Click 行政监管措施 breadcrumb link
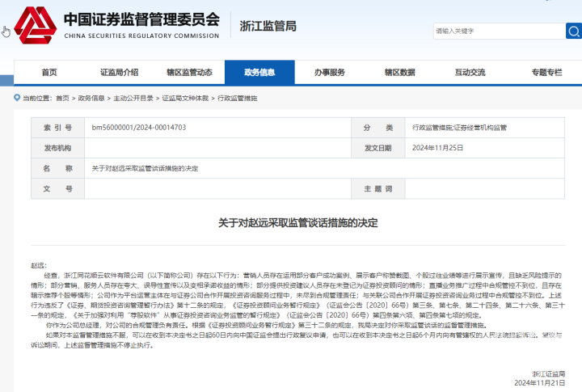 click(240, 98)
